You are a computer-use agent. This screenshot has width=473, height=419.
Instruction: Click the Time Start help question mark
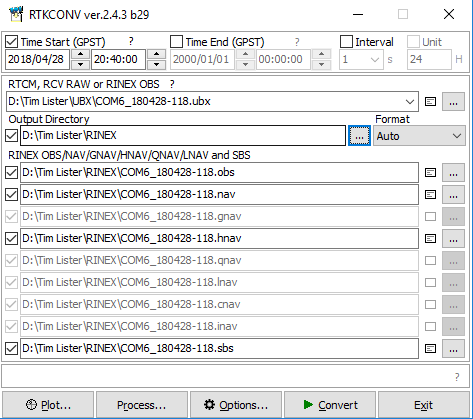tap(131, 41)
